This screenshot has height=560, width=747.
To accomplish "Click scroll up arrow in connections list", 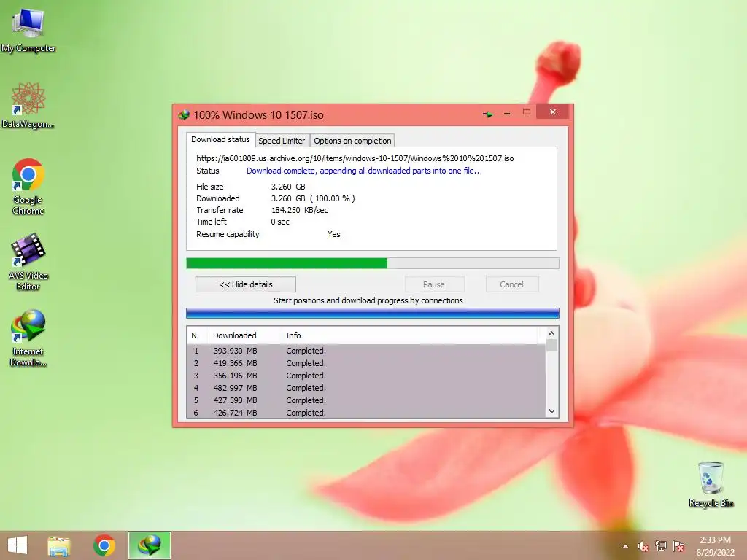I will click(x=551, y=333).
